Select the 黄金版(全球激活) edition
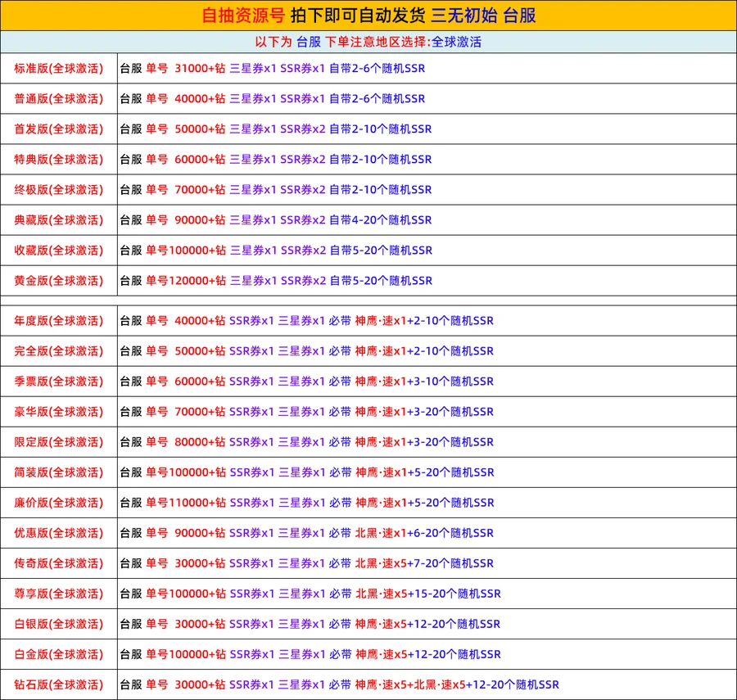The image size is (737, 700). [x=59, y=281]
